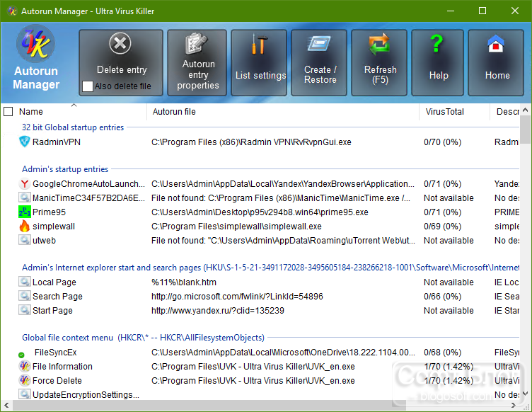Click the UpdateEncryptionSettings entry icon
The height and width of the screenshot is (412, 532).
pos(25,394)
